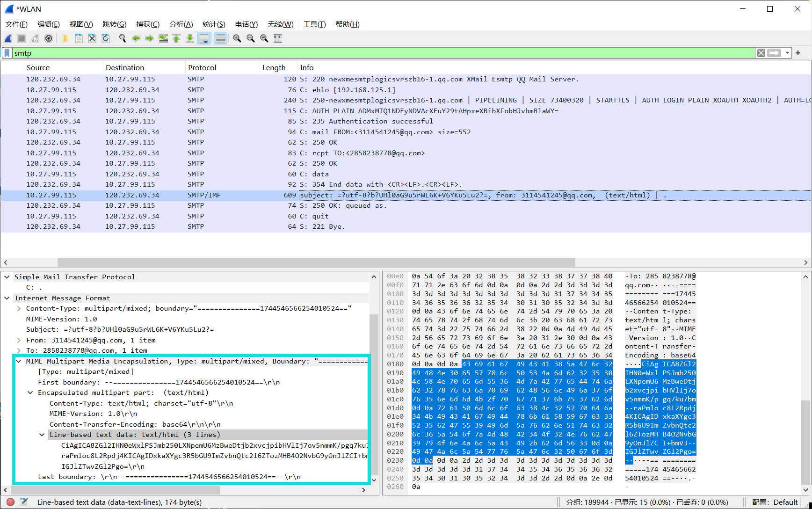
Task: Open capture options gear icon
Action: click(x=49, y=38)
